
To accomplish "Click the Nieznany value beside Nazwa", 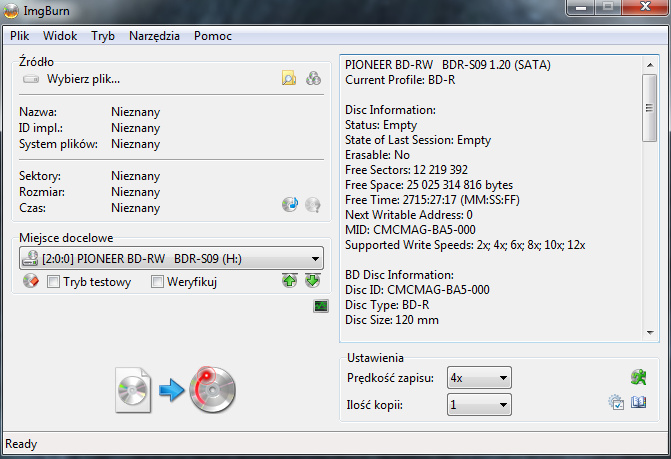I will pyautogui.click(x=136, y=112).
